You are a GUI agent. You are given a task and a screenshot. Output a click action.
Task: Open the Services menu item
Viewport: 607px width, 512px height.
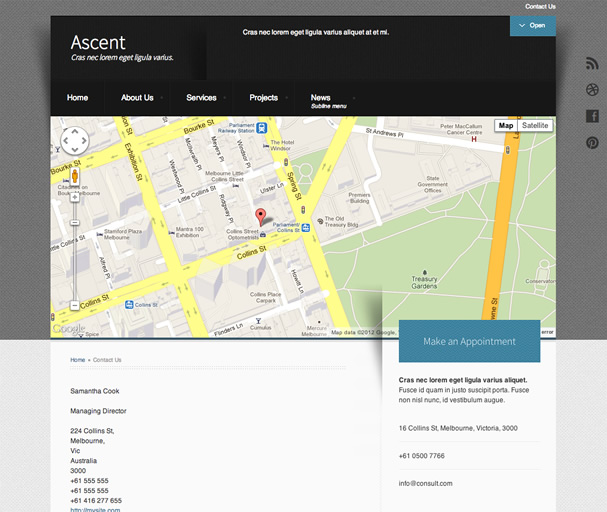click(201, 98)
